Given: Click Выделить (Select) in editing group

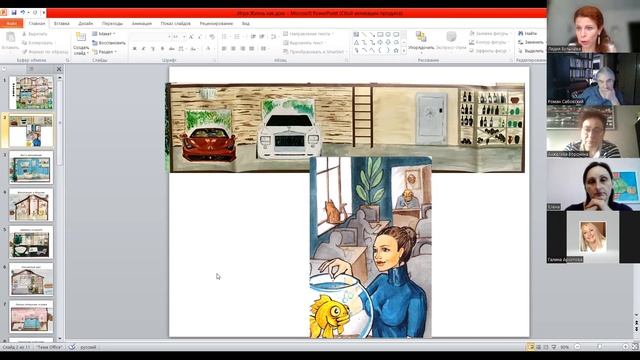Looking at the screenshot, I should pyautogui.click(x=531, y=51).
